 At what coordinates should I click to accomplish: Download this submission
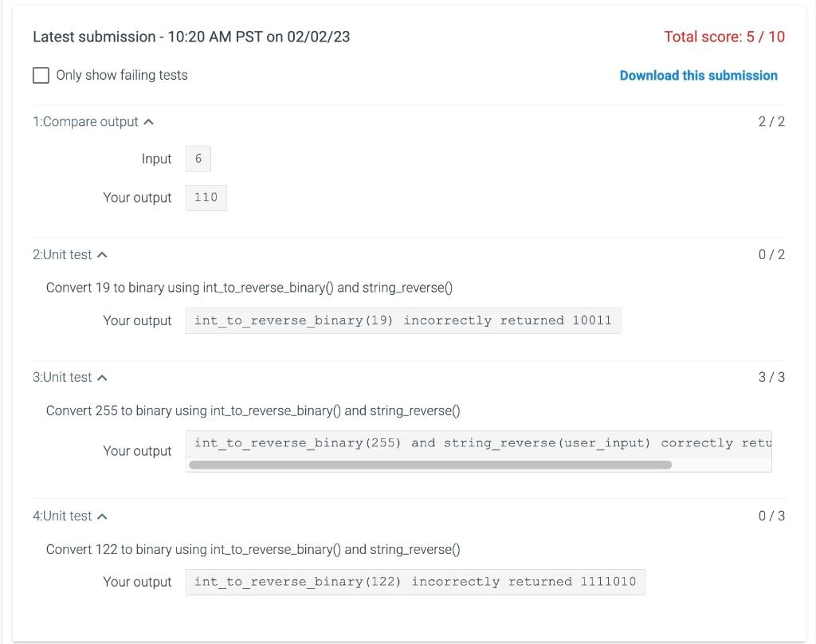click(698, 76)
